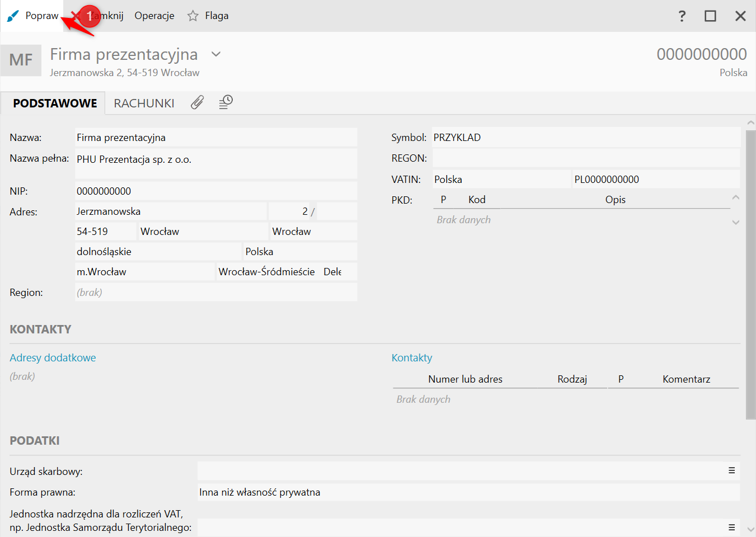Open the Adresy dodatkowe link
756x537 pixels.
[53, 357]
